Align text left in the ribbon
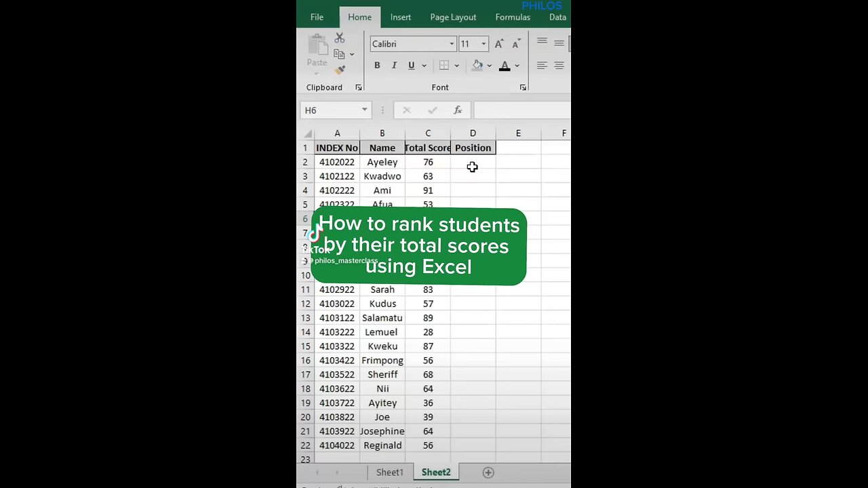The width and height of the screenshot is (868, 488). point(542,66)
